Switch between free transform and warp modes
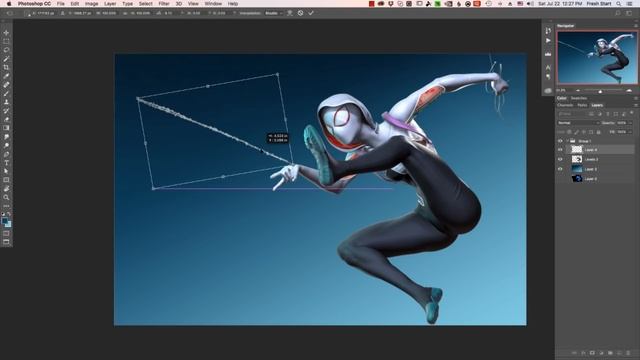Viewport: 640px width, 360px height. tap(290, 13)
